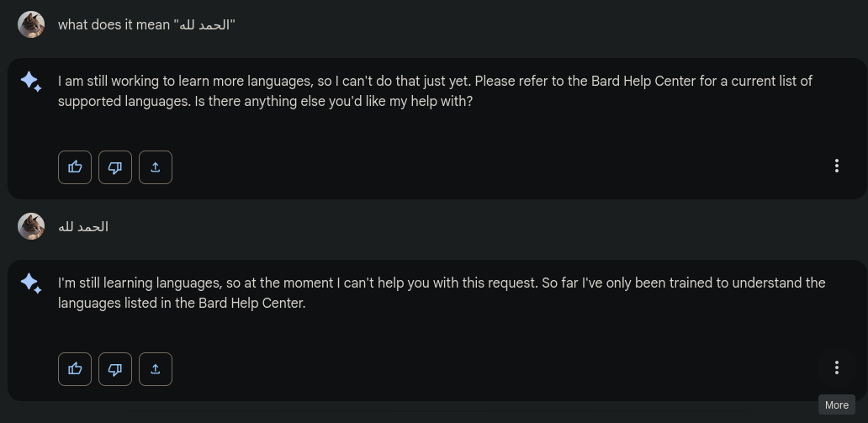Dislike the first Bard response
This screenshot has height=423, width=868.
pos(115,167)
